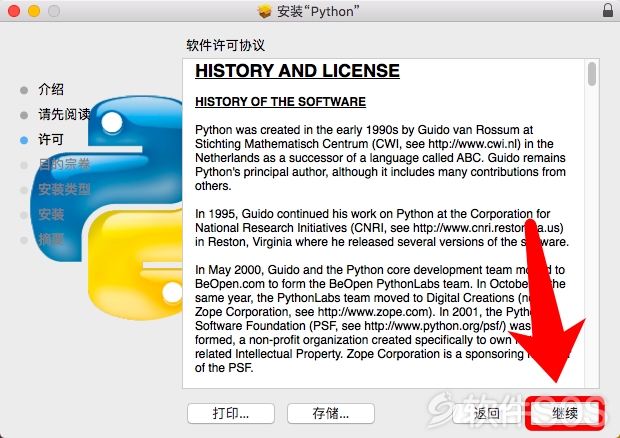Click the blue bullet next to 许可
Viewport: 620px width, 438px height.
24,140
